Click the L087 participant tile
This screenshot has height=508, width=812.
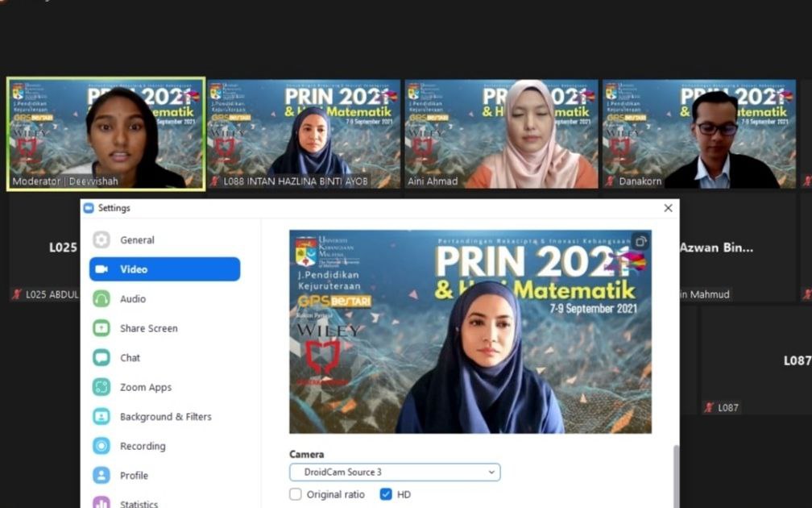(x=756, y=360)
